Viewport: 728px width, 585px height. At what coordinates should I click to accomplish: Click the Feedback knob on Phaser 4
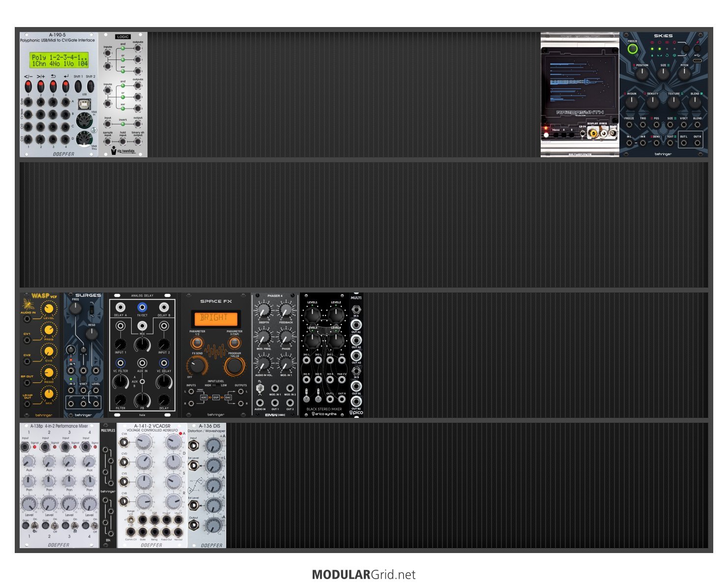pos(286,311)
